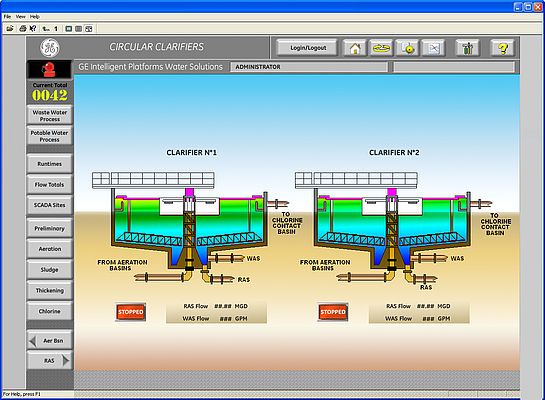
Task: Open the Potable Water Process screen
Action: point(50,136)
